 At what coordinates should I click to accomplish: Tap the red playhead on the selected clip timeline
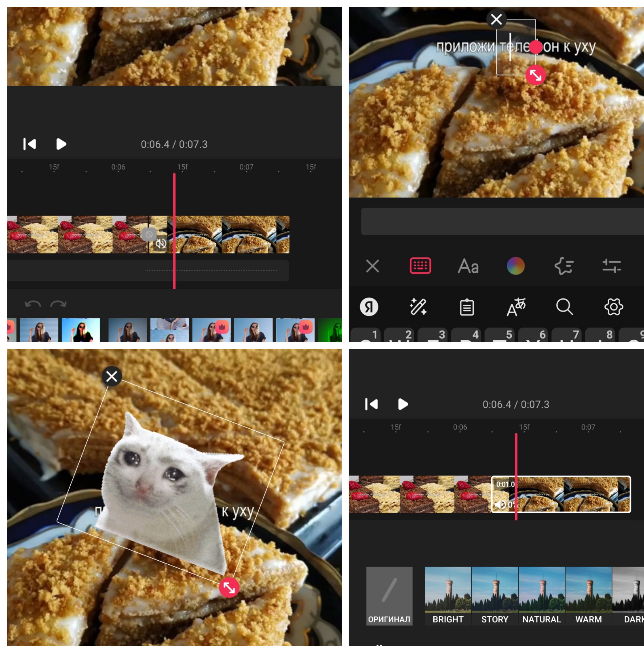[516, 476]
